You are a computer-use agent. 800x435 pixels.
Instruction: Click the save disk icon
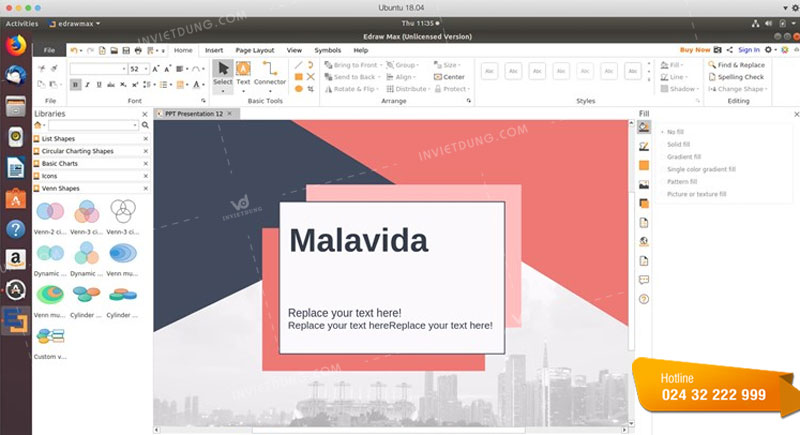click(x=126, y=50)
